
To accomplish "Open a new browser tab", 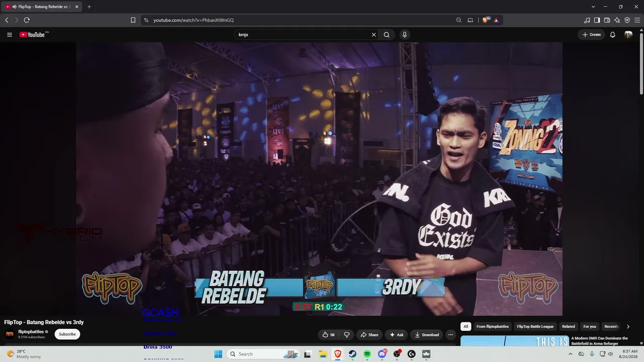I will pos(89,7).
